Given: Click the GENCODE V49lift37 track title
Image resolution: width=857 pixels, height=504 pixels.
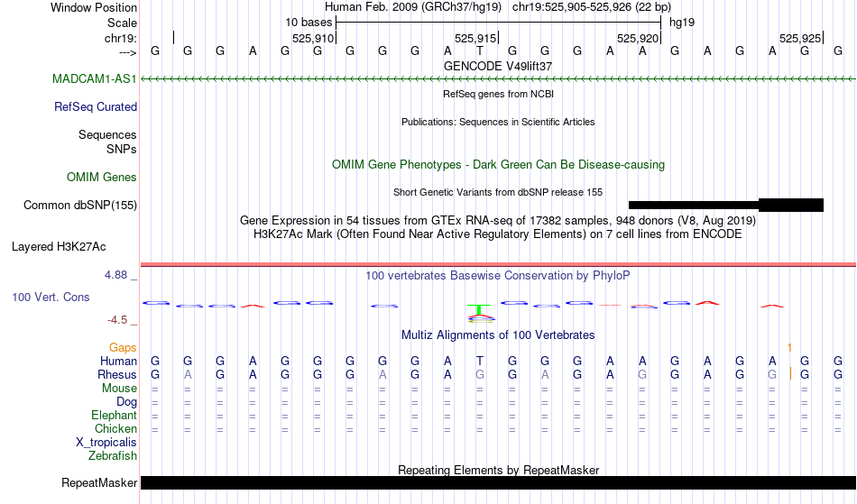Looking at the screenshot, I should click(x=498, y=66).
